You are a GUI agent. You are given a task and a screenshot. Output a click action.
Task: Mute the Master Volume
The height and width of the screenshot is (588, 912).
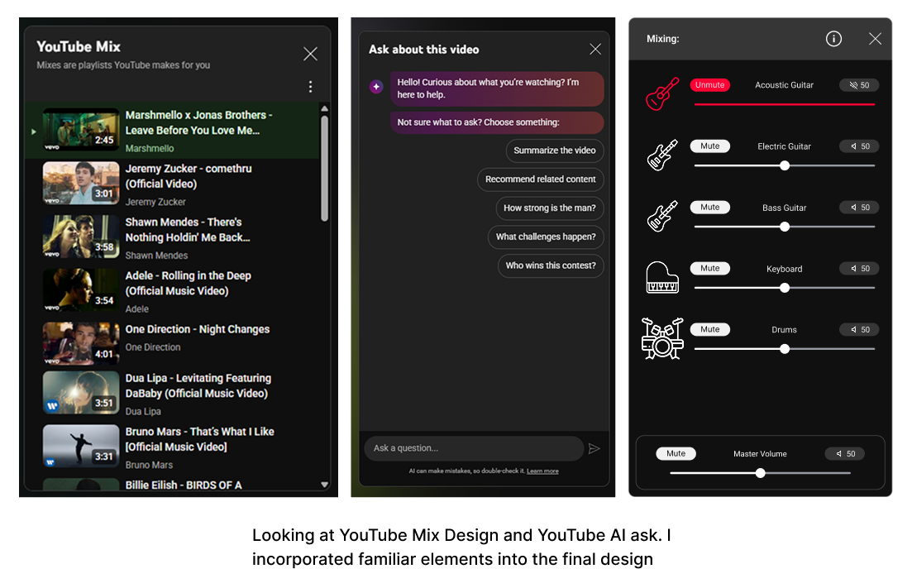click(x=676, y=454)
